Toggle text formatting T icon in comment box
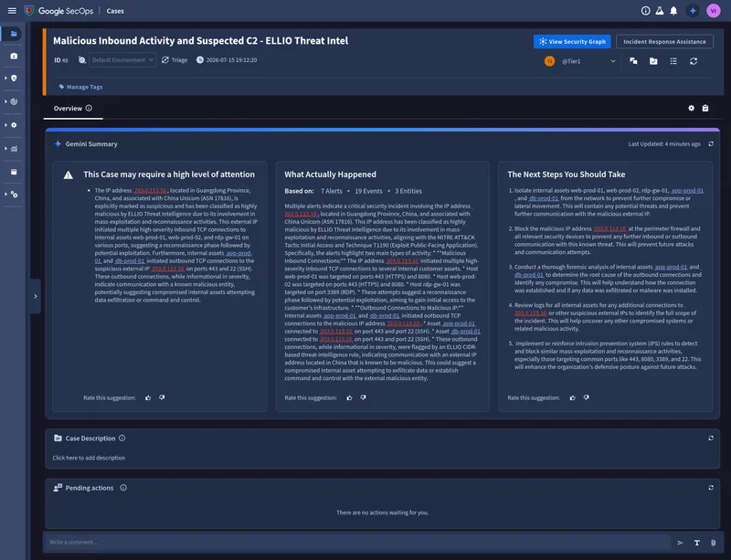731x560 pixels. coord(697,543)
